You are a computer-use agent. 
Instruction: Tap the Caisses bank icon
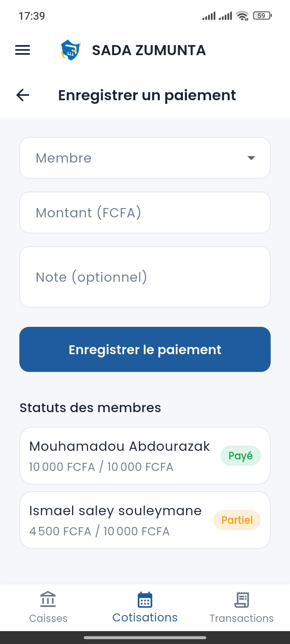[x=48, y=599]
